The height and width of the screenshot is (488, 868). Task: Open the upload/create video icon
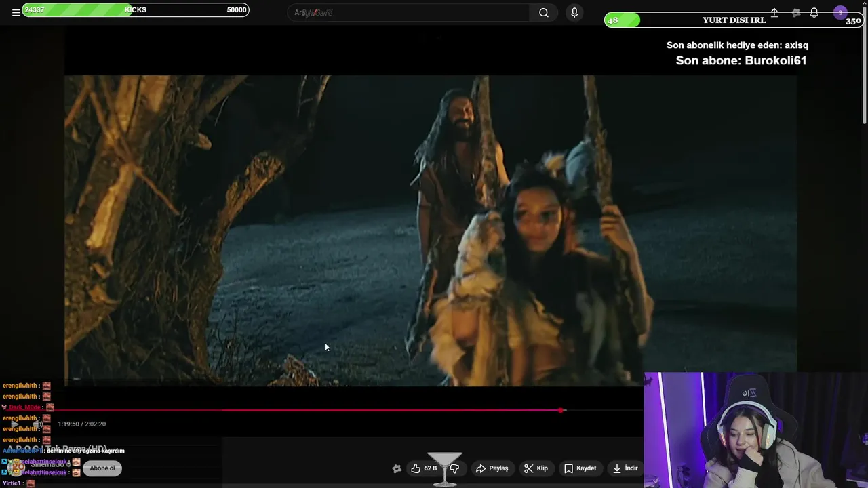click(774, 13)
